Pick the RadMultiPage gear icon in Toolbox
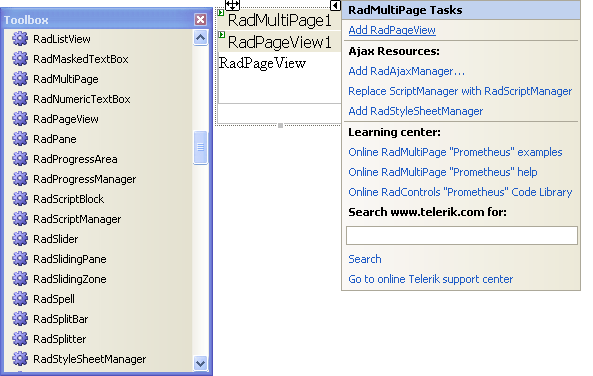This screenshot has width=593, height=376. (x=20, y=79)
